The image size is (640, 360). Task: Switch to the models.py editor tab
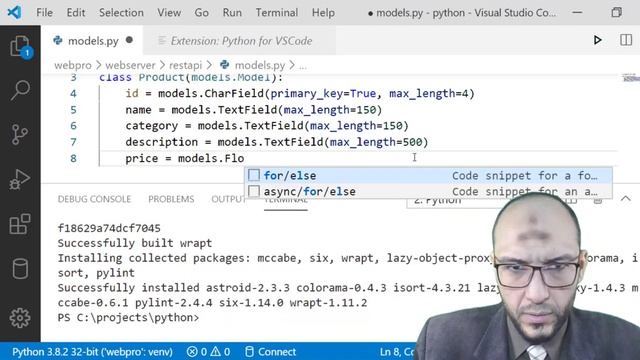[x=92, y=40]
